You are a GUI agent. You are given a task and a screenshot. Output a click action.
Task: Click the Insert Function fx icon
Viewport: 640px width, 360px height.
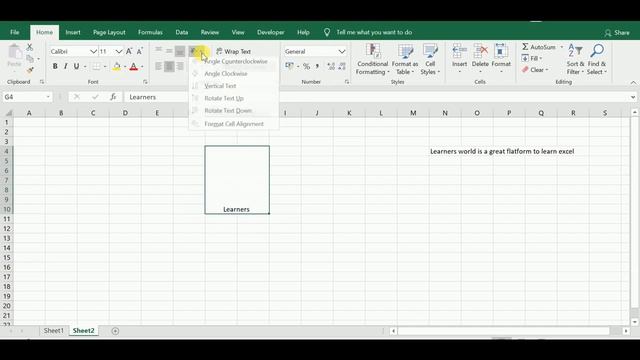point(113,97)
